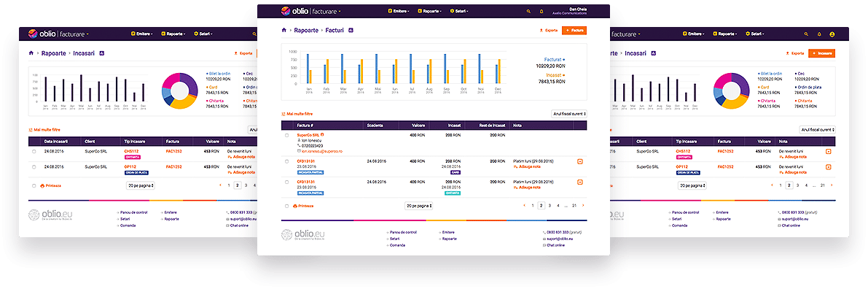Select radio beside Printeaza in left window
The height and width of the screenshot is (289, 868).
point(34,186)
